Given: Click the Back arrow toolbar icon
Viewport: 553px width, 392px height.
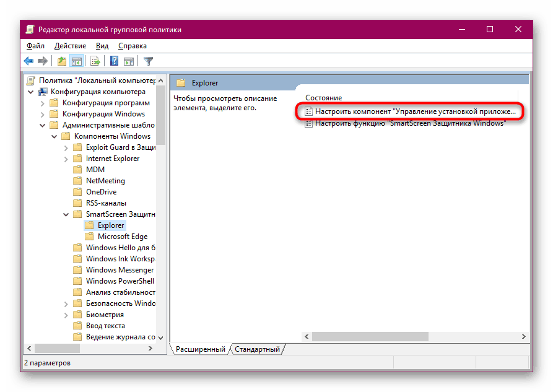Looking at the screenshot, I should (x=28, y=61).
